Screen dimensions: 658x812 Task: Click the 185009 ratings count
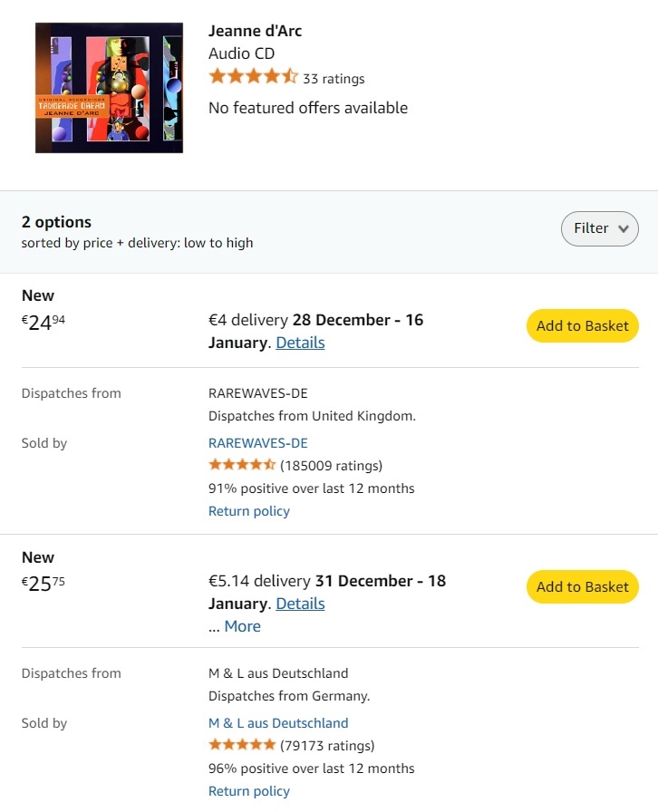click(x=332, y=466)
